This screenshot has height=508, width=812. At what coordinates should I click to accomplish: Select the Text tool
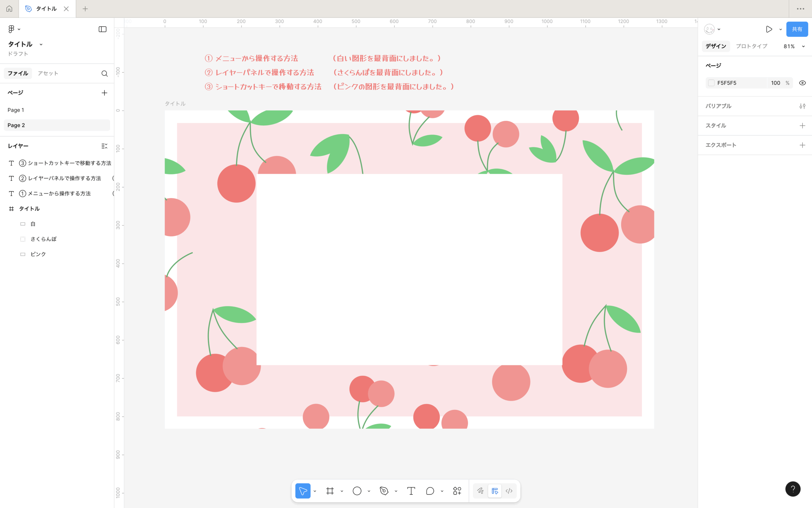click(x=411, y=491)
